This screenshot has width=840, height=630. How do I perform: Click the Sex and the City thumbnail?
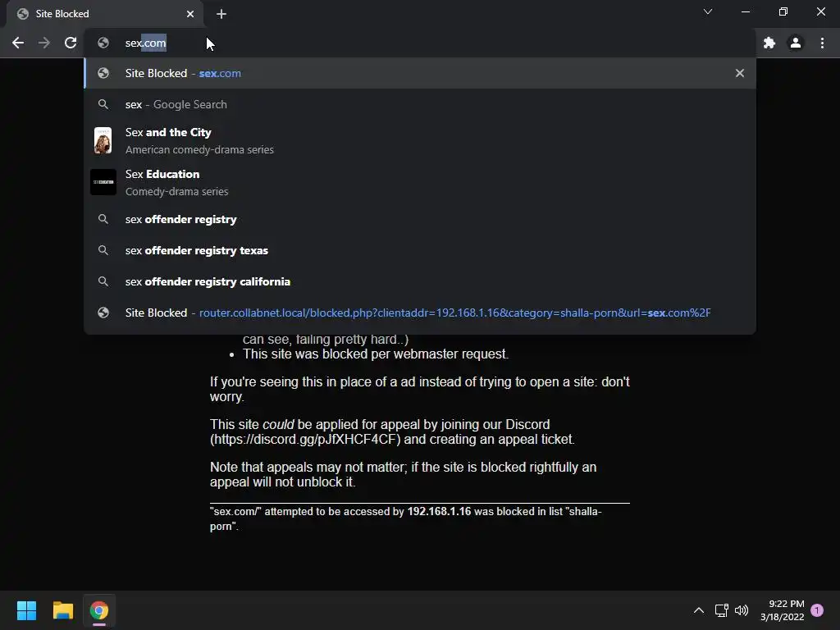[x=103, y=140]
